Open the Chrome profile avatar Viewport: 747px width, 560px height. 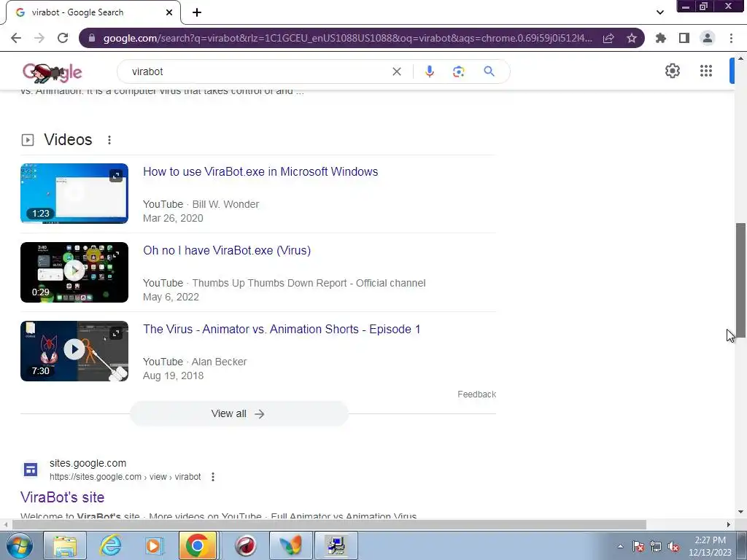(708, 38)
